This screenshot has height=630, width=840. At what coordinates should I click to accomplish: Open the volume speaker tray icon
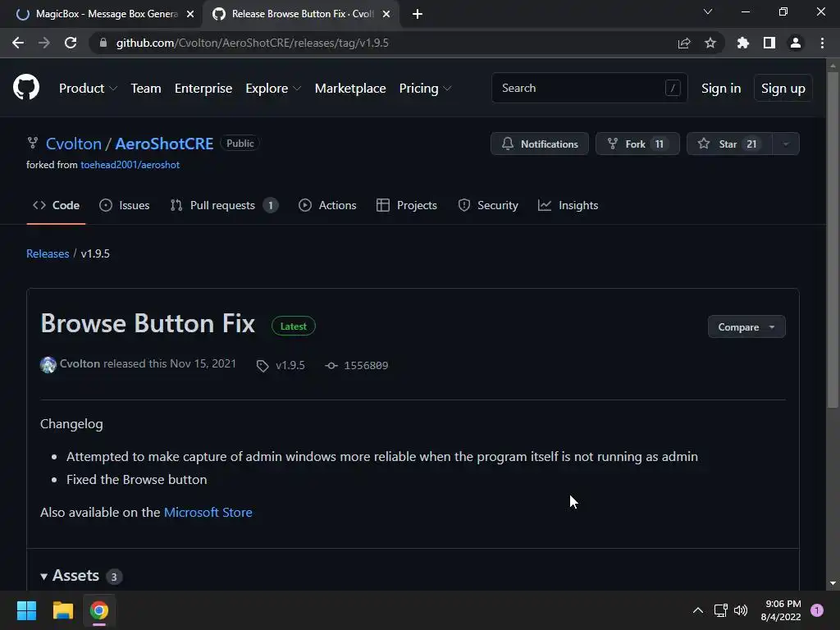[x=741, y=610]
